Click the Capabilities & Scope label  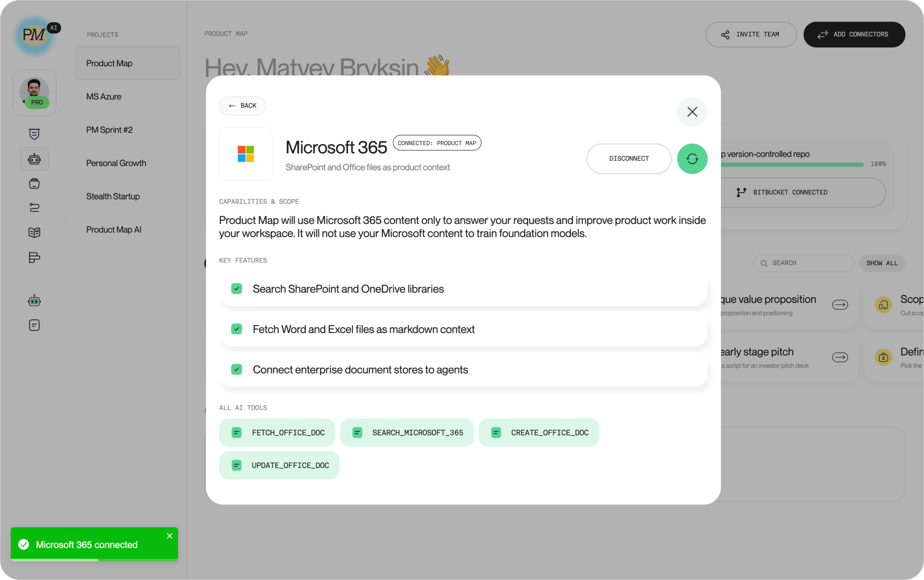point(259,202)
